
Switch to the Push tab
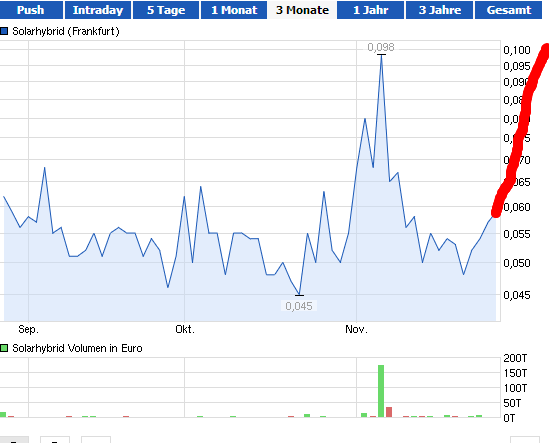click(31, 10)
